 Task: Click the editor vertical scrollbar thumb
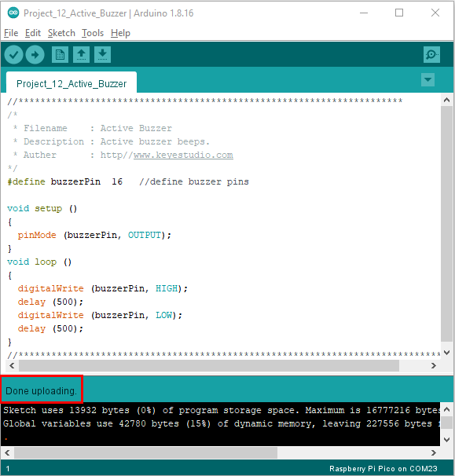(x=446, y=223)
